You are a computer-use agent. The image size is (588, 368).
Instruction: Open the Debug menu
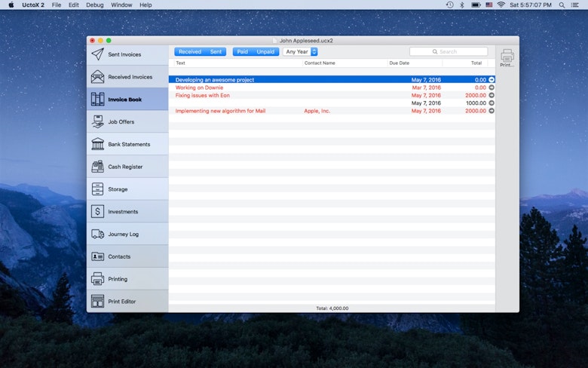[x=94, y=5]
